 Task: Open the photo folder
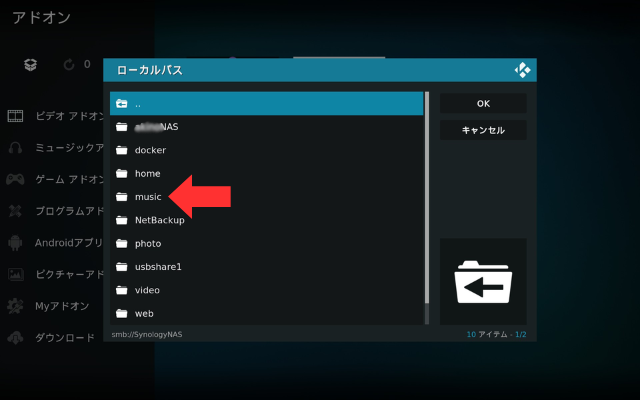(x=148, y=244)
